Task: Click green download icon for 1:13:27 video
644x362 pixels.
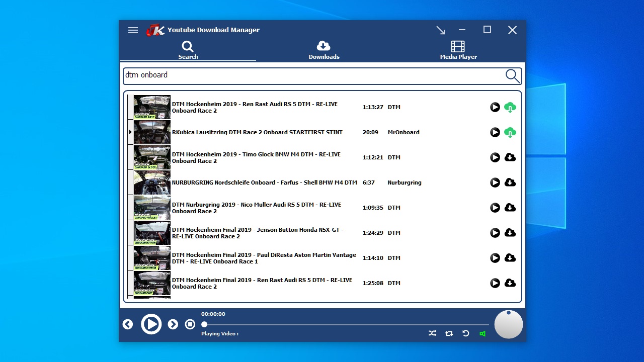Action: (510, 107)
